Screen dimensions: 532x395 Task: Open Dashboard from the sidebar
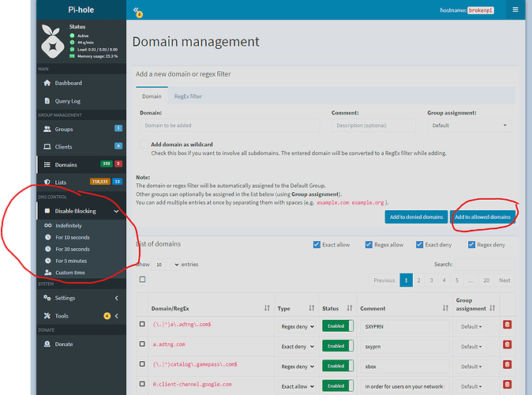pyautogui.click(x=68, y=83)
